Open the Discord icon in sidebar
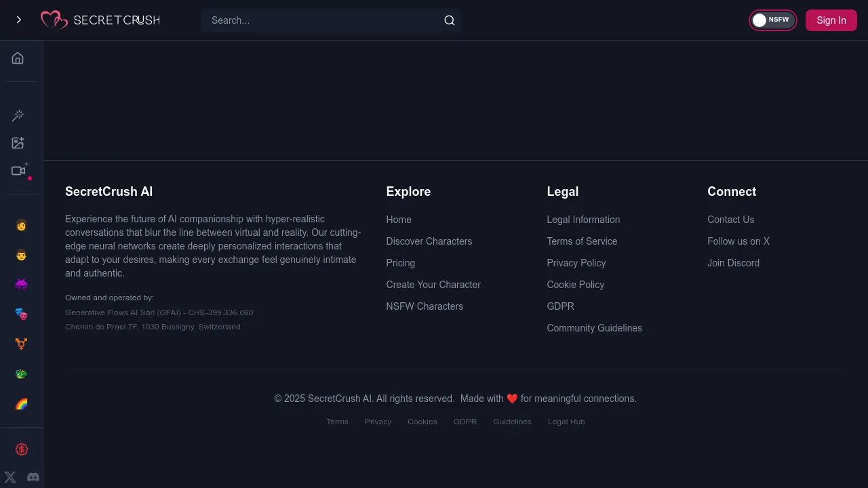Viewport: 868px width, 488px height. (33, 477)
